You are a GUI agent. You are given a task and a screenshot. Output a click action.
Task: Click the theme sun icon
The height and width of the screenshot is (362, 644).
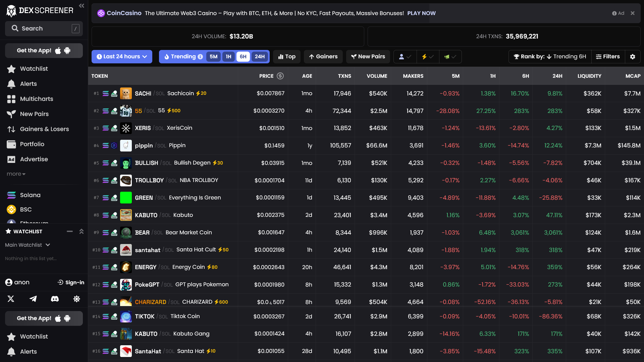(x=76, y=299)
